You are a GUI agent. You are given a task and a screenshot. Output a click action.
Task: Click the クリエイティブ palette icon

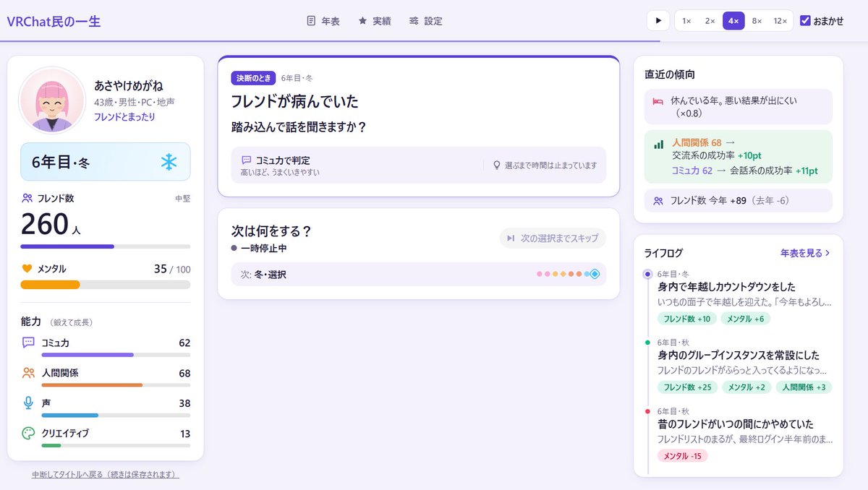click(28, 434)
